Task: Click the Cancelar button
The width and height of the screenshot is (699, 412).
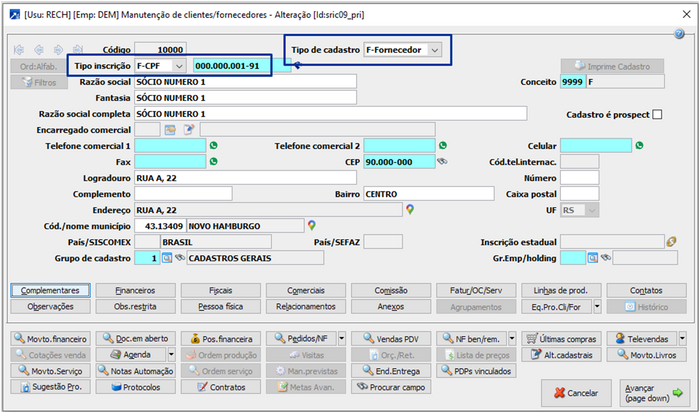Action: 576,393
